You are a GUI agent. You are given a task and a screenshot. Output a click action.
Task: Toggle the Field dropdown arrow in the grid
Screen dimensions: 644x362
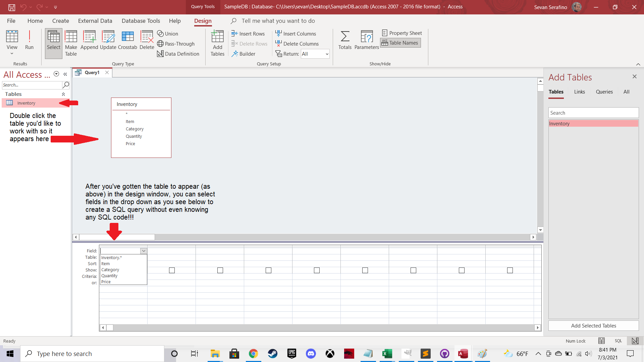tap(144, 251)
